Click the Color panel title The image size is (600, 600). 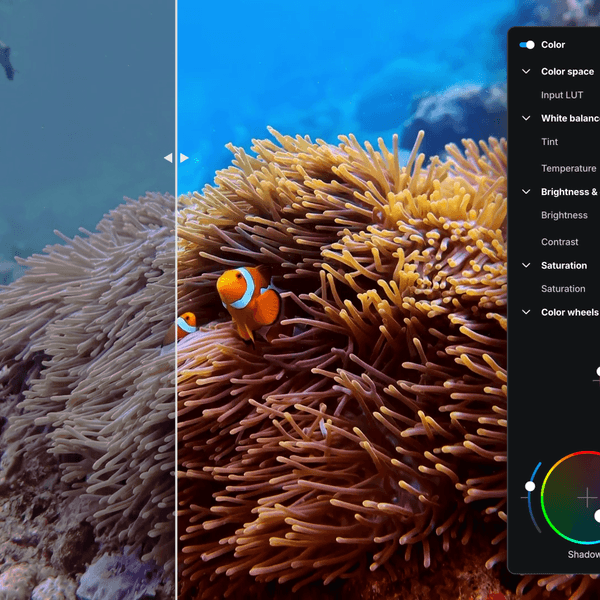[x=553, y=45]
